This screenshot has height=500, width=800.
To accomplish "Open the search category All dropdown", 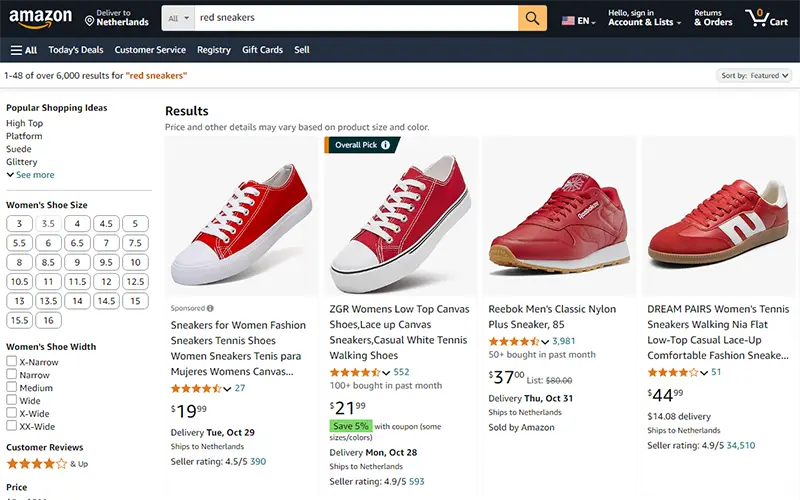I will pyautogui.click(x=179, y=18).
